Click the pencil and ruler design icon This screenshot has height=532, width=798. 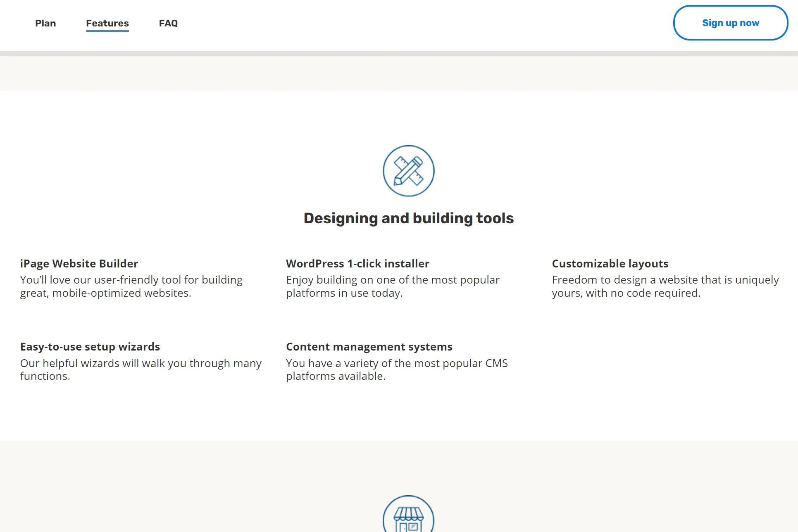pos(408,171)
